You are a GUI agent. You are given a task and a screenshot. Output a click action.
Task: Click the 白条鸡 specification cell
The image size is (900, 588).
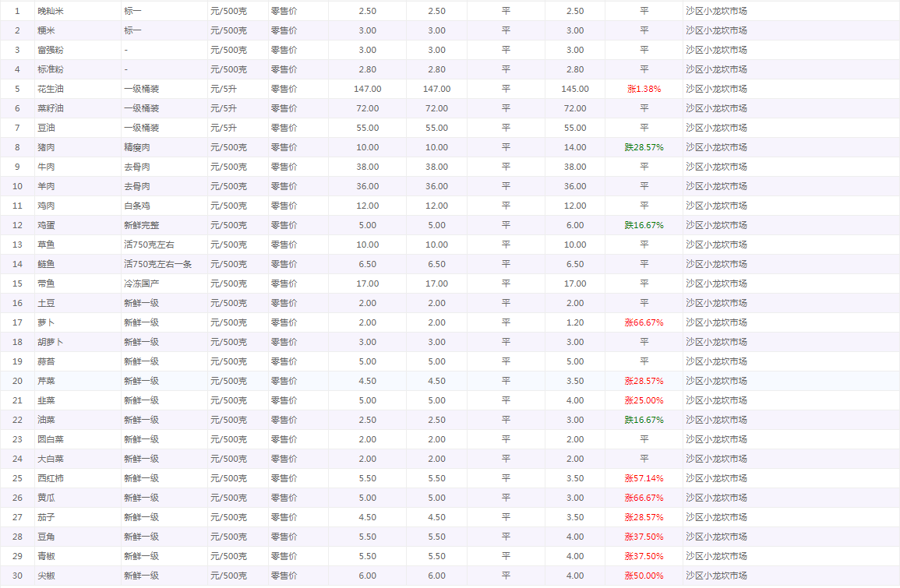click(x=137, y=206)
